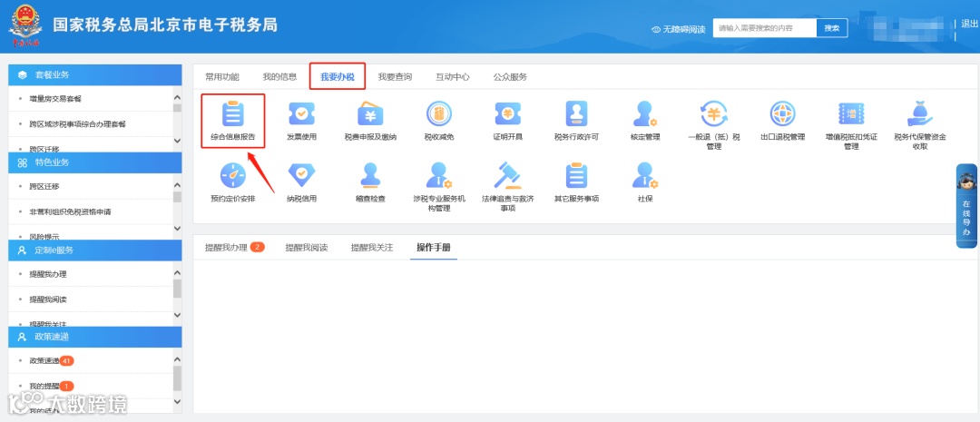Click scroll-up arrow in 特色业务 list
Screen dimensions: 980x422
coord(177,185)
